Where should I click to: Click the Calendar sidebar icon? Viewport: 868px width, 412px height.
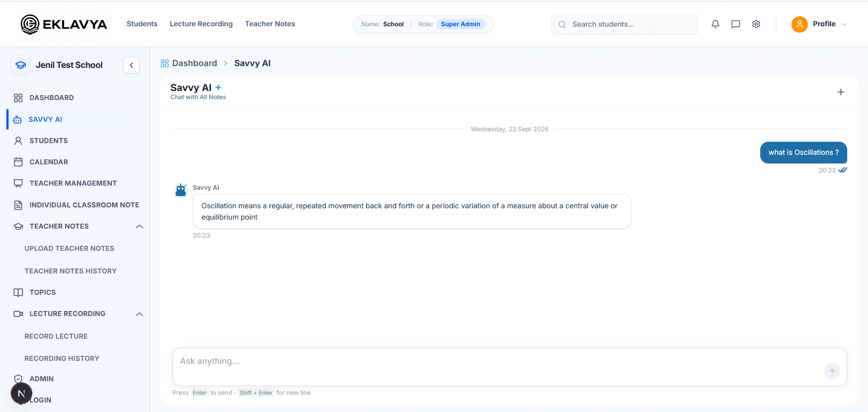pos(18,162)
